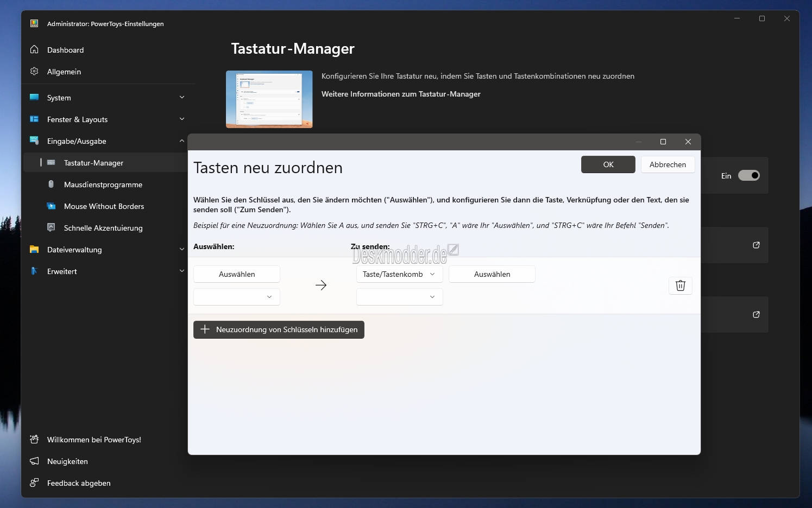Image resolution: width=812 pixels, height=508 pixels.
Task: Open the Dashboard home icon
Action: tap(34, 49)
